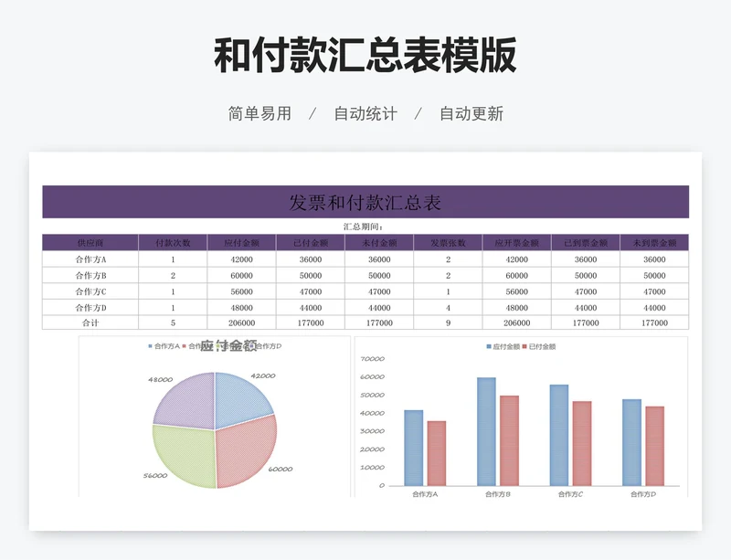Viewport: 731px width, 560px height.
Task: Click the red 已付金额 bar for 合作方A
Action: tap(437, 453)
